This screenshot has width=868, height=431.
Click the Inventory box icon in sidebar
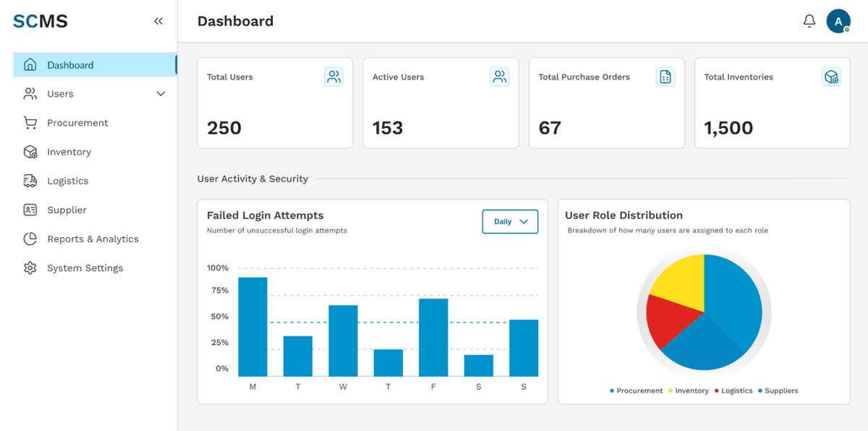point(30,152)
